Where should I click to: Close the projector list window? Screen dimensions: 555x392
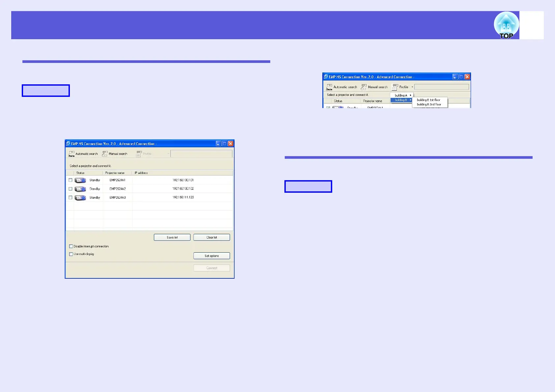[x=231, y=144]
